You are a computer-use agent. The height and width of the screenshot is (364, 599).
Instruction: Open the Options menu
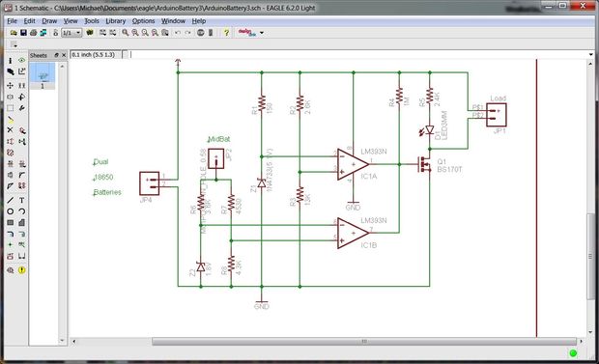[x=143, y=21]
